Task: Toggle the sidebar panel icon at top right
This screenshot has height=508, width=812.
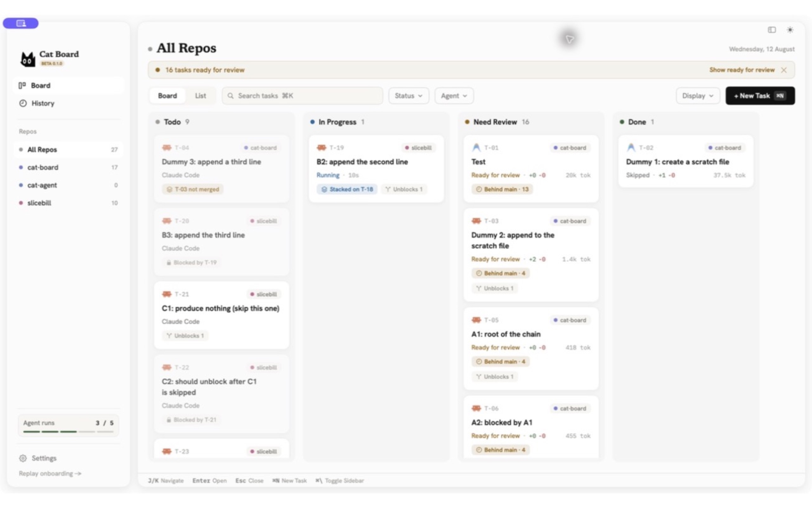Action: pos(771,30)
